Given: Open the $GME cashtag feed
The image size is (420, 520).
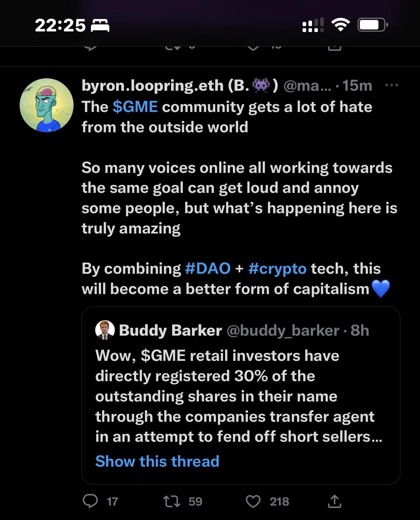Looking at the screenshot, I should [x=135, y=106].
